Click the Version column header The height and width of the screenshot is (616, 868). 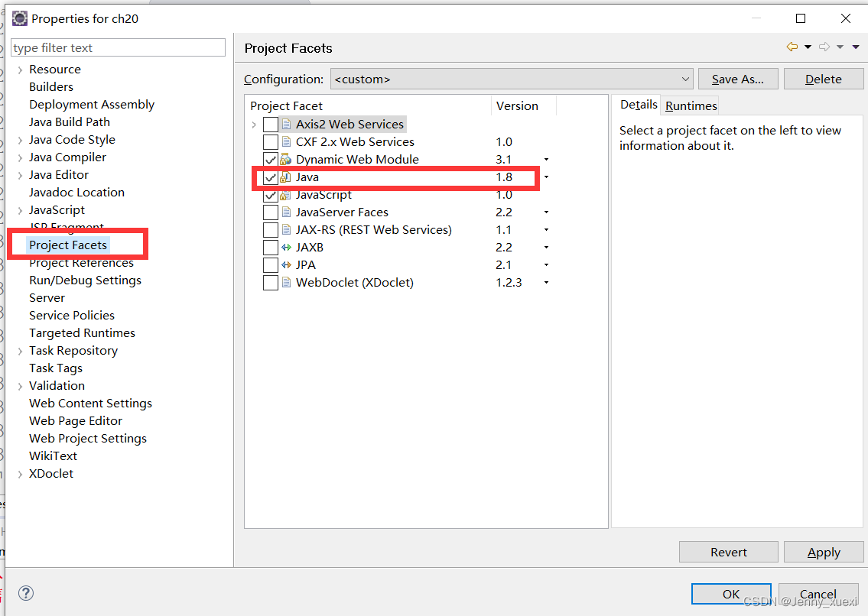click(524, 105)
